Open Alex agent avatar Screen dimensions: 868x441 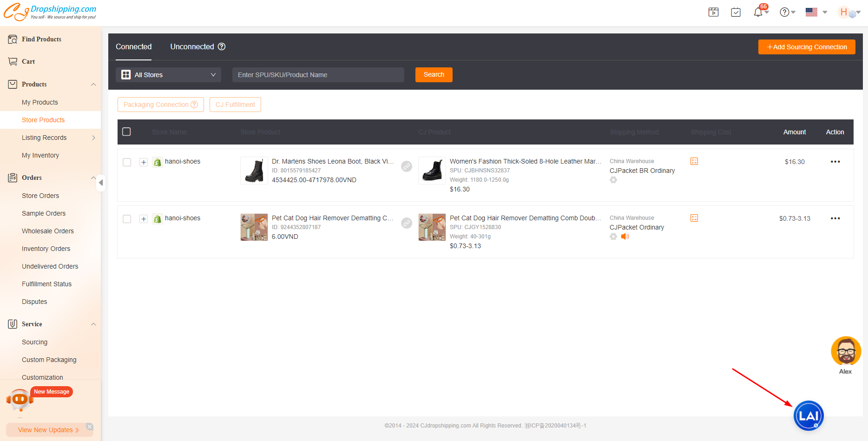pyautogui.click(x=846, y=351)
